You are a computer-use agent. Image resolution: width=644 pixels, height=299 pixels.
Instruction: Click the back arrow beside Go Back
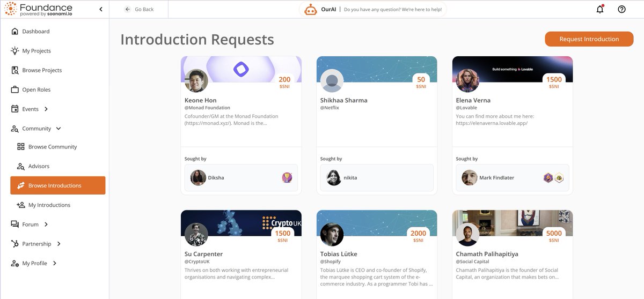127,9
